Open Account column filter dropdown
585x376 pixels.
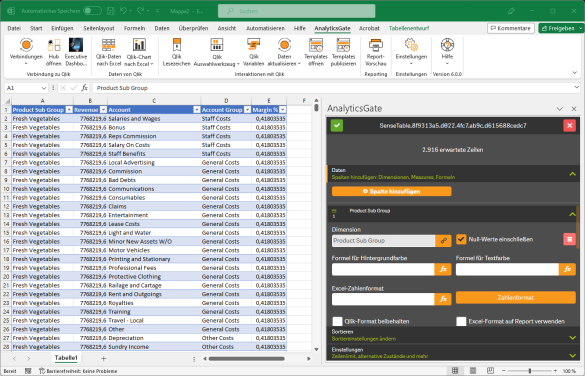tap(197, 110)
